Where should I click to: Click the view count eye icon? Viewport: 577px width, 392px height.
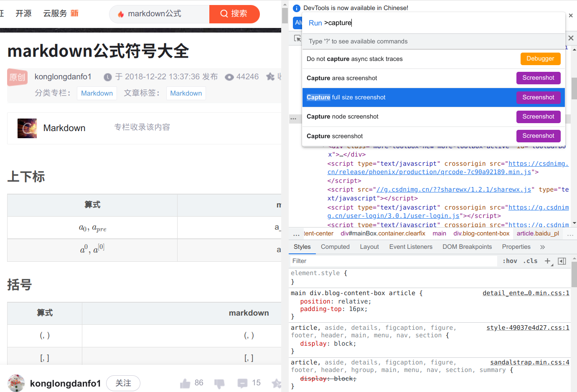pyautogui.click(x=229, y=77)
